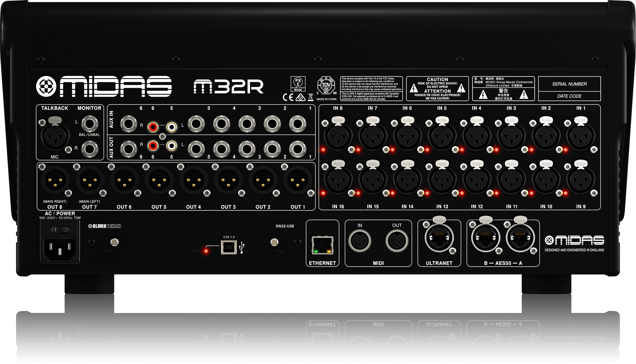
Task: Toggle the AC power rocker switch
Action: (x=60, y=229)
